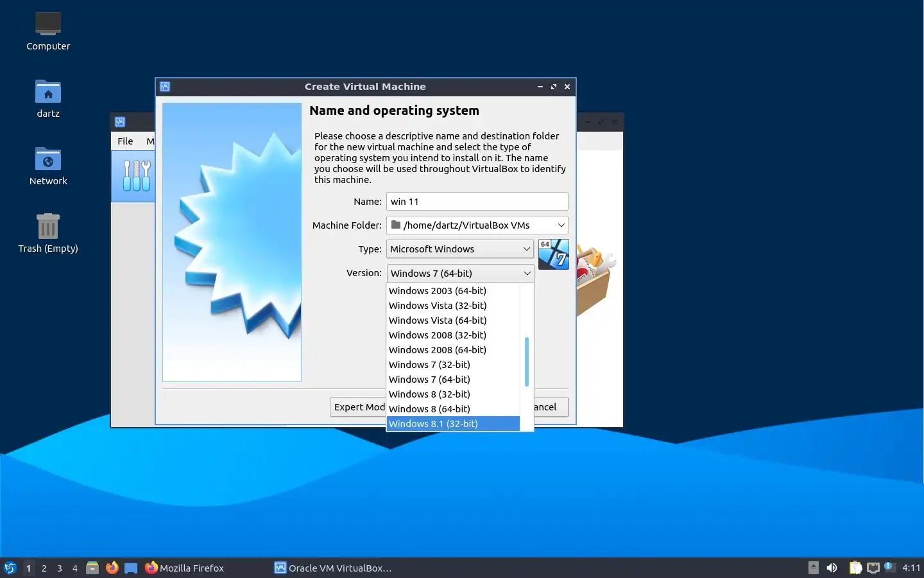Click the network status tray icon

(873, 568)
